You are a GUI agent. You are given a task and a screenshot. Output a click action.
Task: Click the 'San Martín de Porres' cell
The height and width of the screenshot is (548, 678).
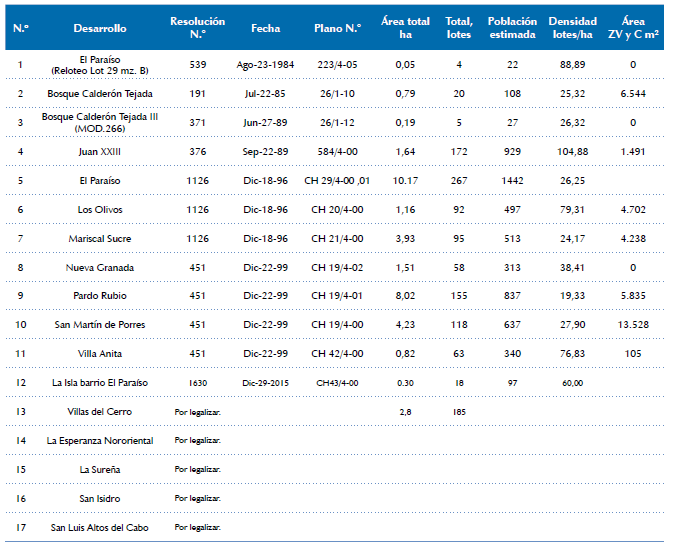click(100, 324)
